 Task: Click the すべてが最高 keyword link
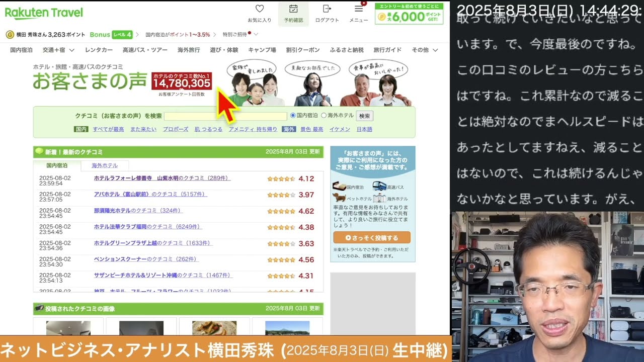click(108, 129)
